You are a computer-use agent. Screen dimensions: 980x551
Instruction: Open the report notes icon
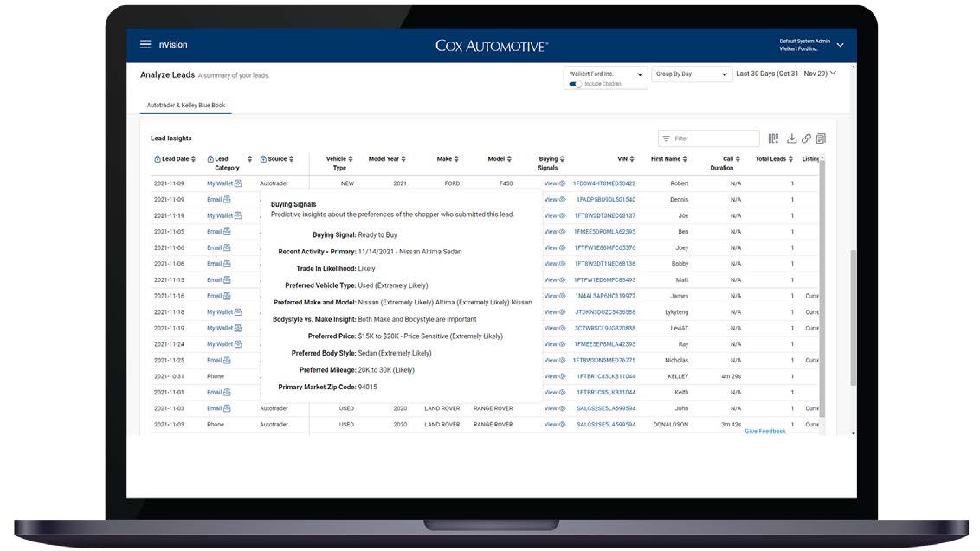(821, 138)
